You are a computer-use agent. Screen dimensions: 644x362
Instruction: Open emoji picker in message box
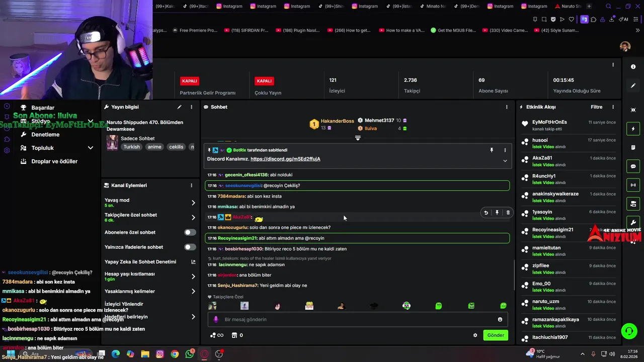click(x=500, y=319)
